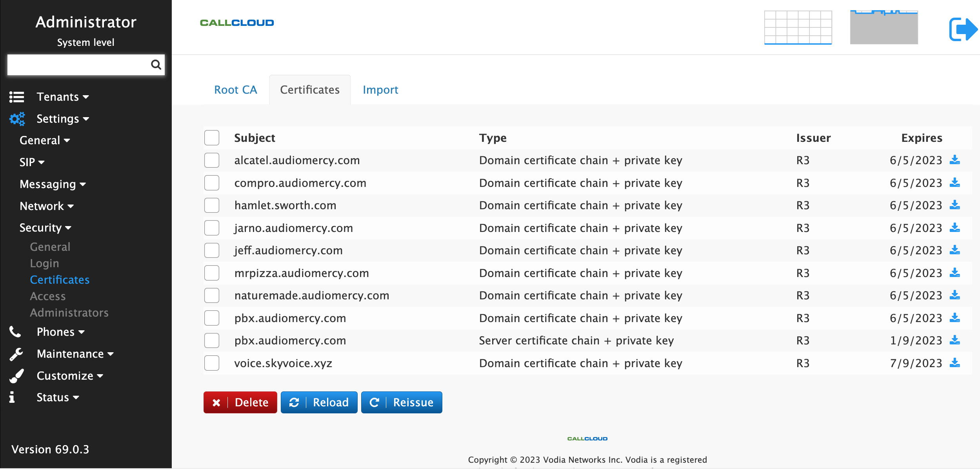
Task: Open the Import tab
Action: [380, 90]
